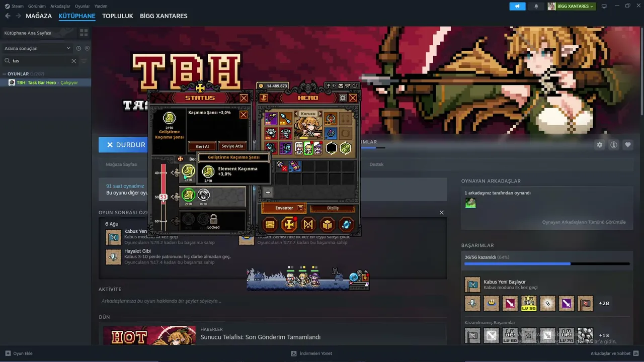This screenshot has width=644, height=362.
Task: Open the Arkadaşlar menu
Action: pyautogui.click(x=60, y=6)
